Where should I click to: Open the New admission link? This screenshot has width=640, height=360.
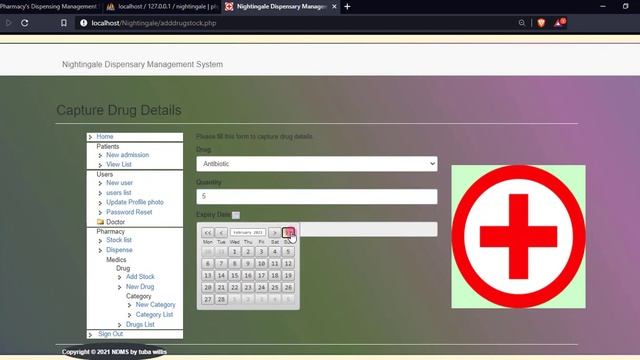point(127,155)
